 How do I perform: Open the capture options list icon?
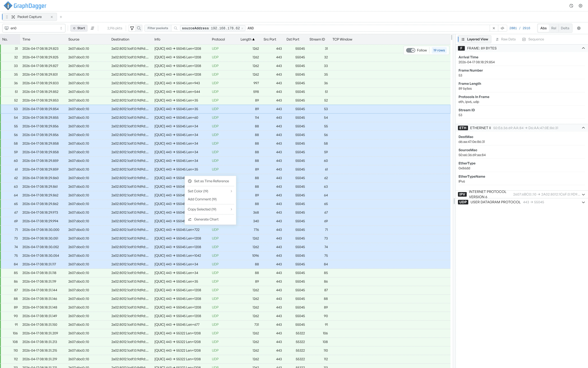pyautogui.click(x=92, y=28)
